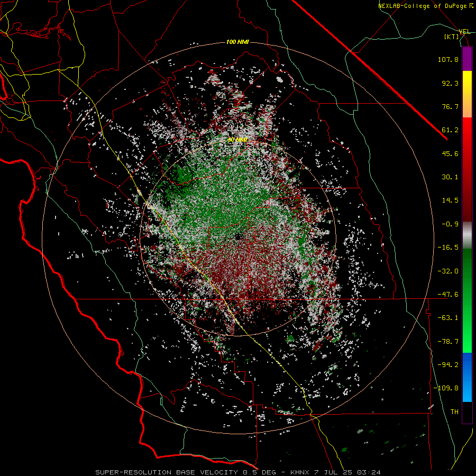
Task: Click the 30.1 velocity scale value
Action: (x=450, y=177)
